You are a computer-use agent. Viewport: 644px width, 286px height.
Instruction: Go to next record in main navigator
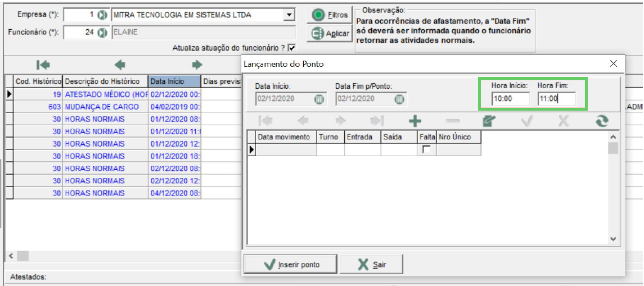[x=197, y=65]
